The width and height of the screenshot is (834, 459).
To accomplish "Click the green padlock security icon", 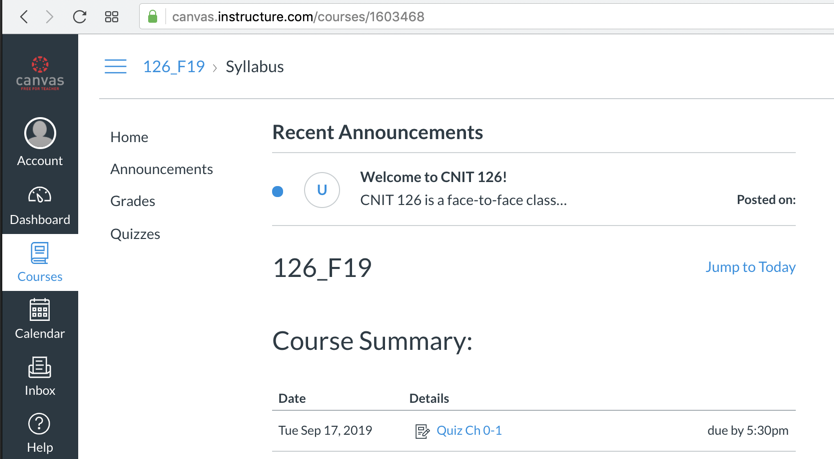I will tap(153, 17).
